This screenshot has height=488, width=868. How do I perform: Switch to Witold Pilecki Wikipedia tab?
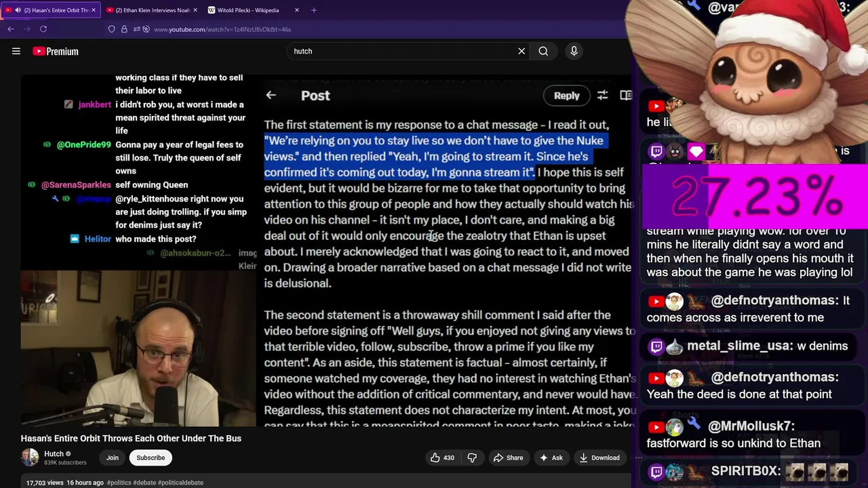[x=248, y=10]
